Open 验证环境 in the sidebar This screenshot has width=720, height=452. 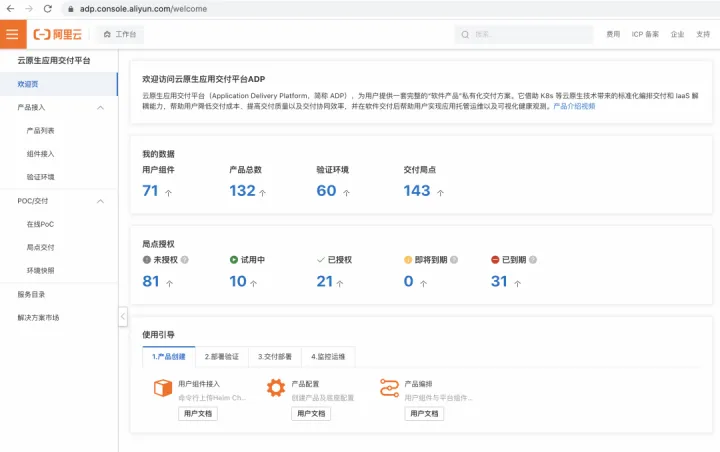coord(40,177)
